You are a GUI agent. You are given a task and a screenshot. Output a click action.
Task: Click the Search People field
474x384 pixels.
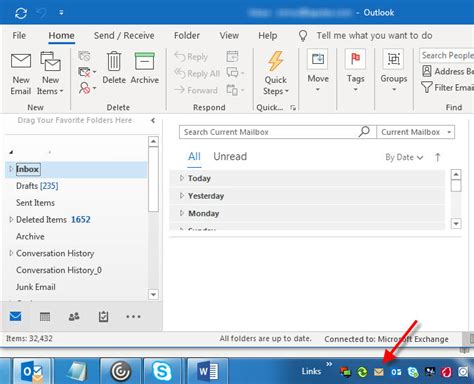point(447,55)
